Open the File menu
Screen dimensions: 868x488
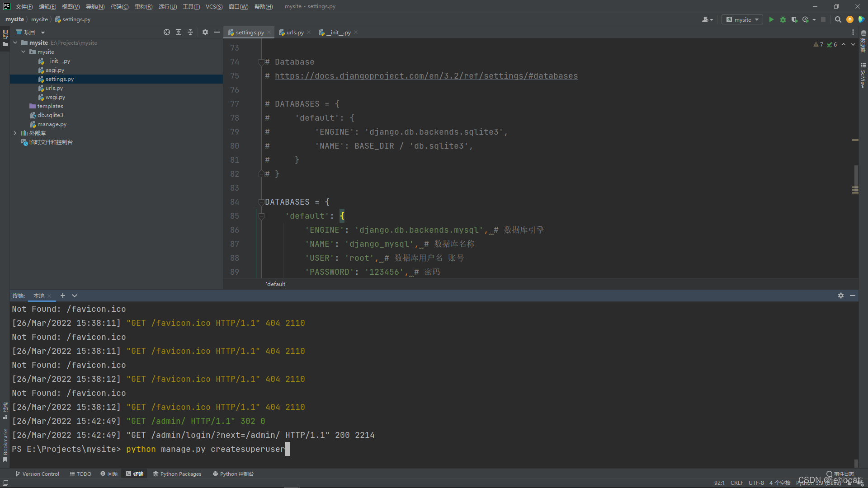click(x=24, y=6)
